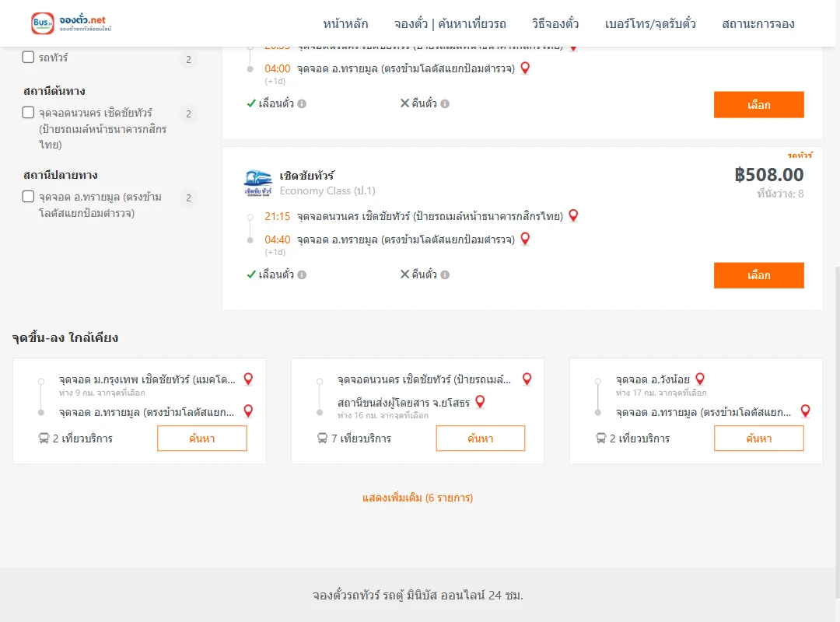Screen dimensions: 840x622
Task: Search trips to สถานีขนส่ง จ.ยโสธร card
Action: coord(481,439)
